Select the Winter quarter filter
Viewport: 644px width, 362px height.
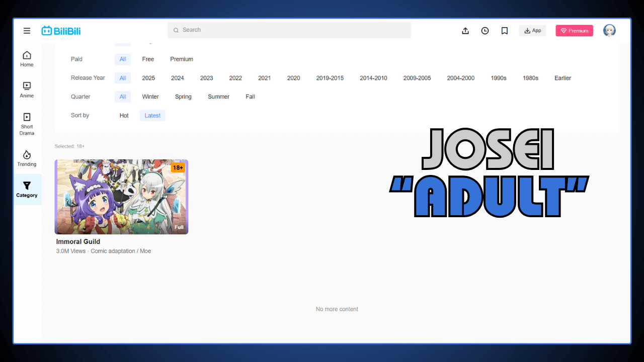click(x=150, y=97)
